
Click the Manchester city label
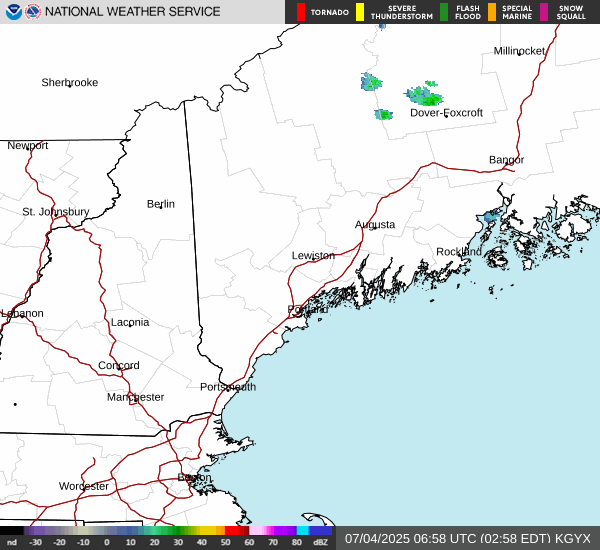(135, 397)
